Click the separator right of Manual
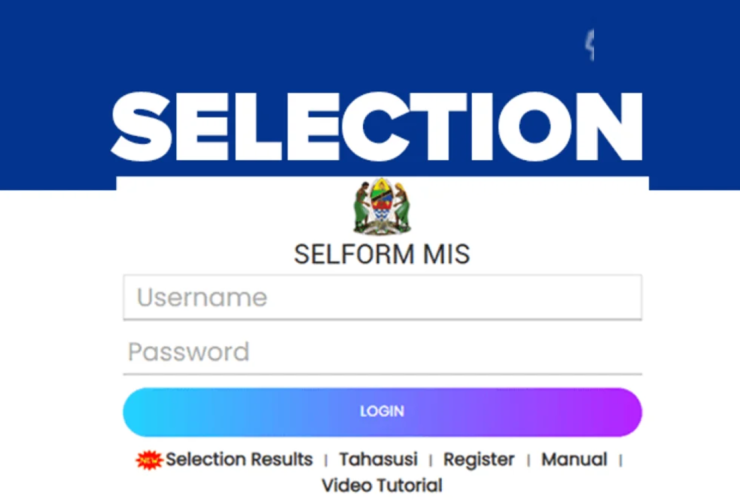 pos(620,461)
